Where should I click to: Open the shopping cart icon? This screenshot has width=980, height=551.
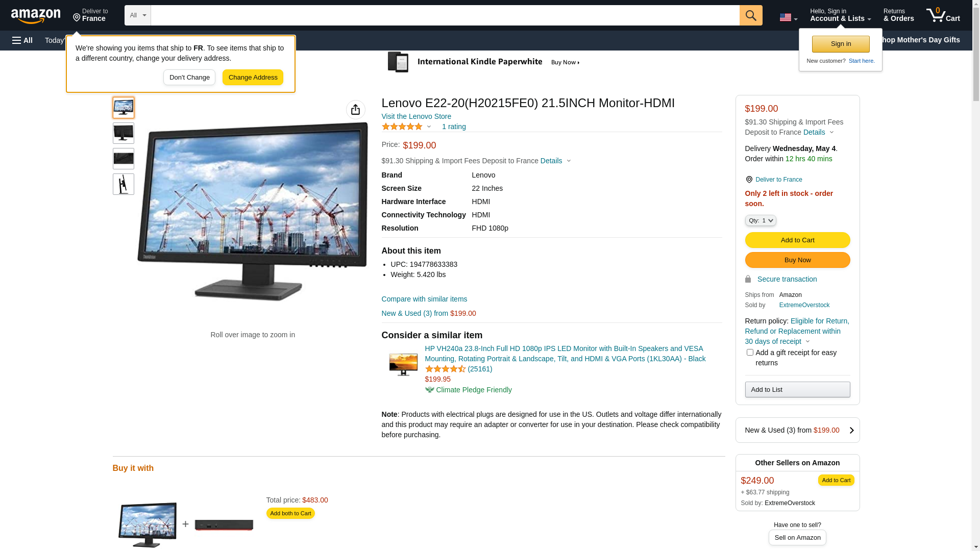point(943,15)
